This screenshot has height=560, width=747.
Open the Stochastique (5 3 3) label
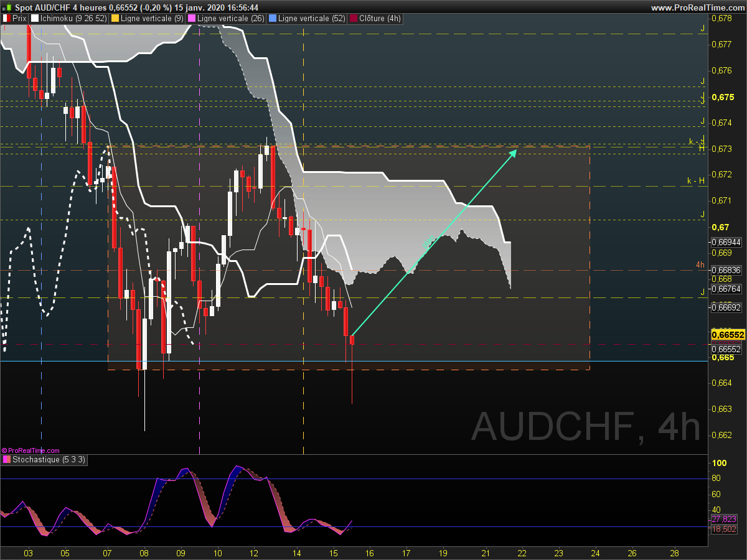point(49,460)
